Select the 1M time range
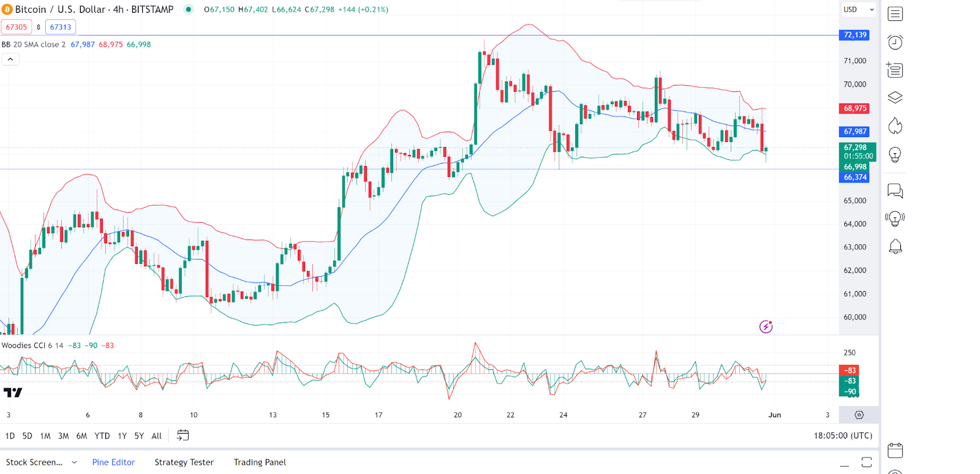The width and height of the screenshot is (980, 474). click(45, 436)
